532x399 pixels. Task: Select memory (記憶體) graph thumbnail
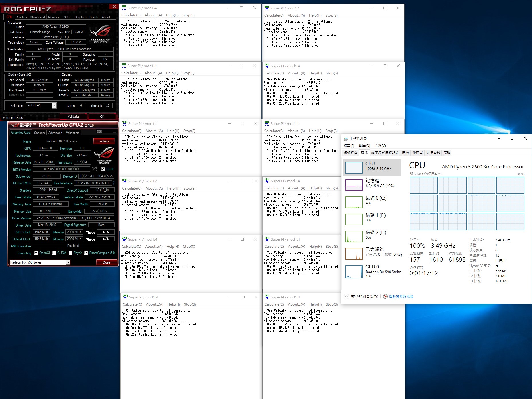coord(354,185)
